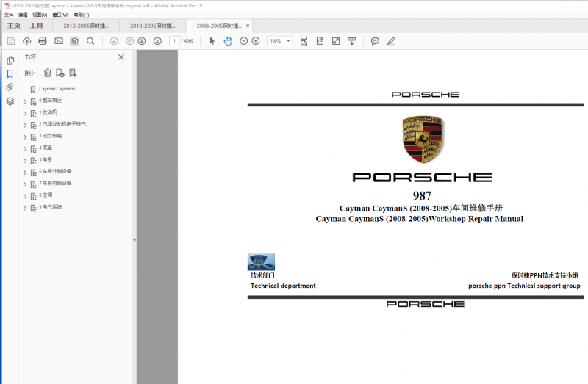Click the fit width scrolling mode icon

[x=304, y=41]
